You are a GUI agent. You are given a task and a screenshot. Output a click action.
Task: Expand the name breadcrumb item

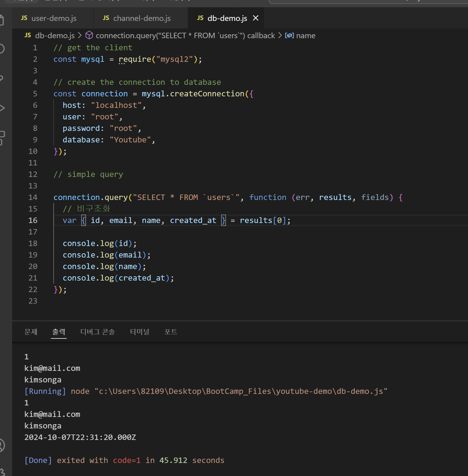pos(305,35)
